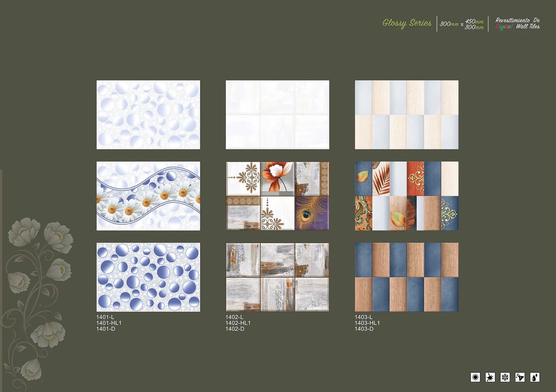Click the 1401-HL1 code label
Image resolution: width=556 pixels, height=392 pixels.
[109, 323]
